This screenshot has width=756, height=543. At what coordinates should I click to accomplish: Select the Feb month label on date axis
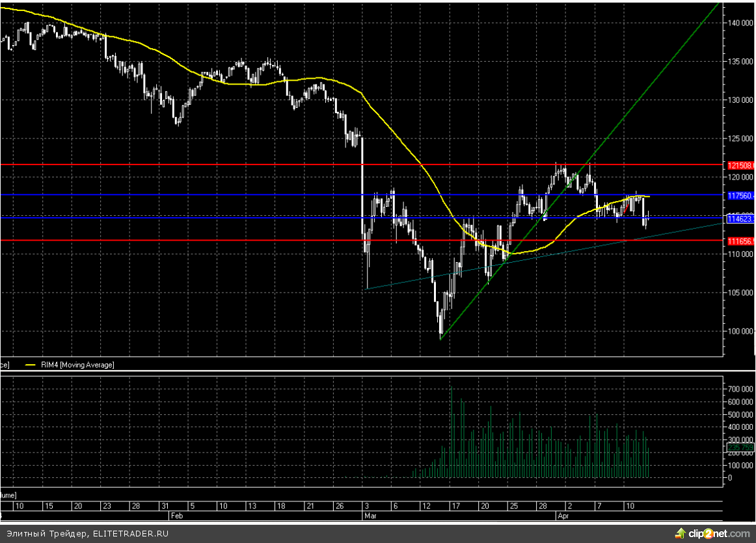click(x=175, y=514)
